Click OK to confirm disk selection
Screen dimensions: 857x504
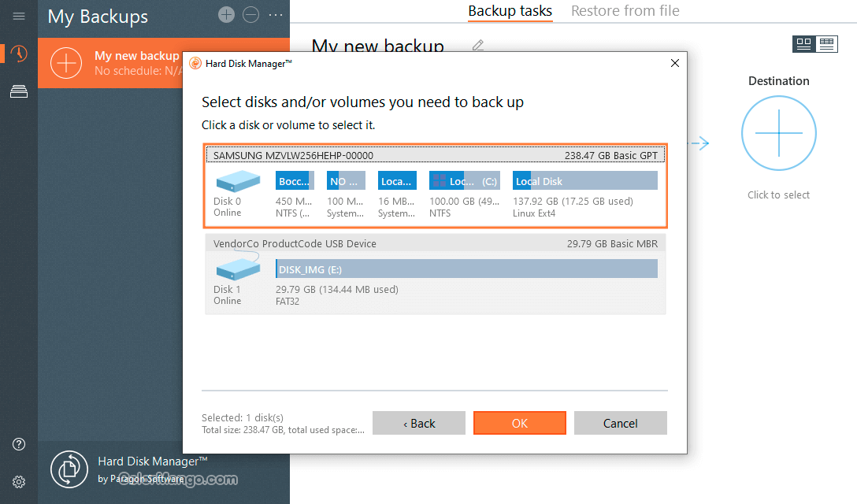point(520,423)
